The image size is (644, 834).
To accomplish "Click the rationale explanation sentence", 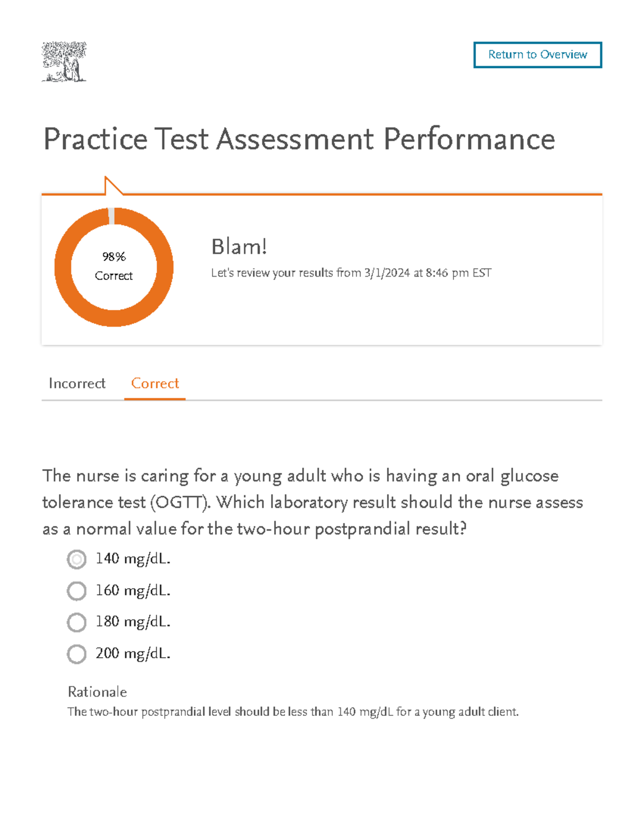I will click(293, 712).
